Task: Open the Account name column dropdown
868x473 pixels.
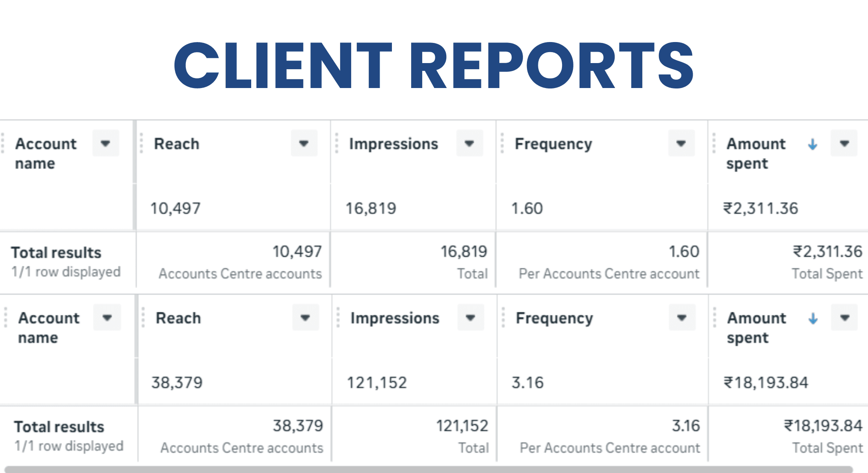Action: tap(106, 143)
